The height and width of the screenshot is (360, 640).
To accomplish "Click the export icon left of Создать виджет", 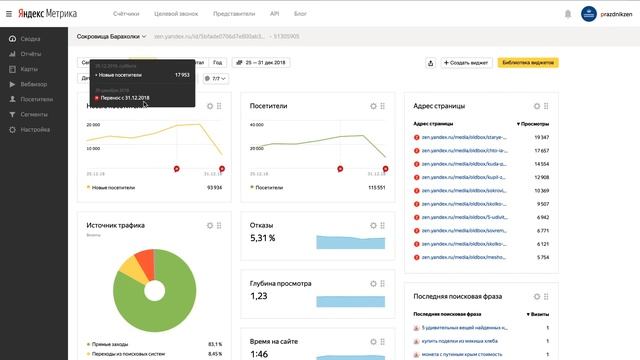I will click(x=431, y=63).
